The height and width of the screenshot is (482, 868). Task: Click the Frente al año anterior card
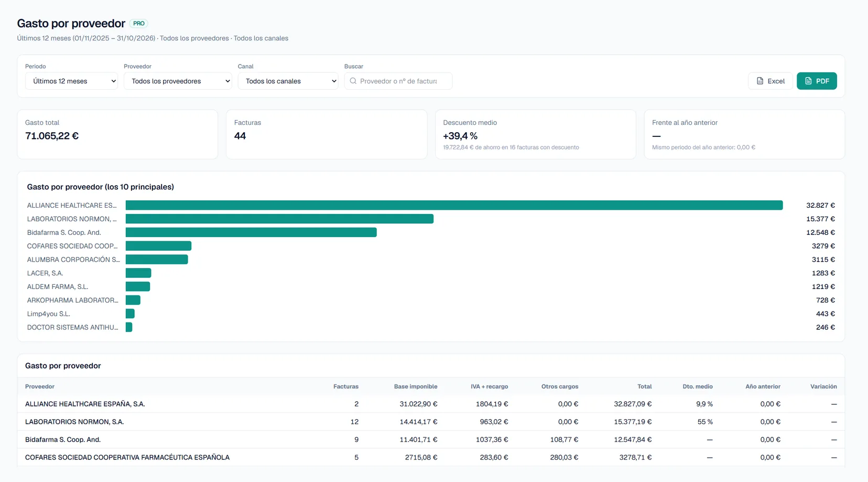pyautogui.click(x=744, y=134)
